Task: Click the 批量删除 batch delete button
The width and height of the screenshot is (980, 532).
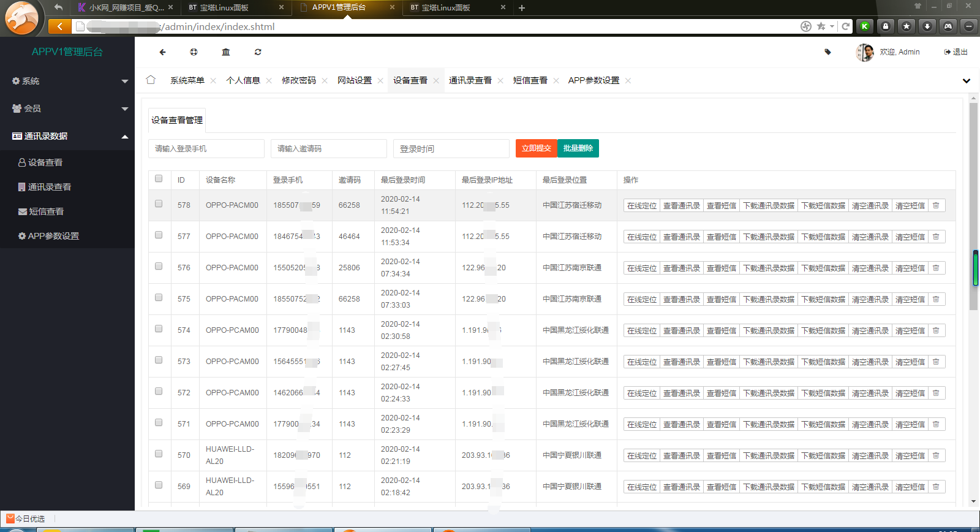Action: [x=578, y=148]
